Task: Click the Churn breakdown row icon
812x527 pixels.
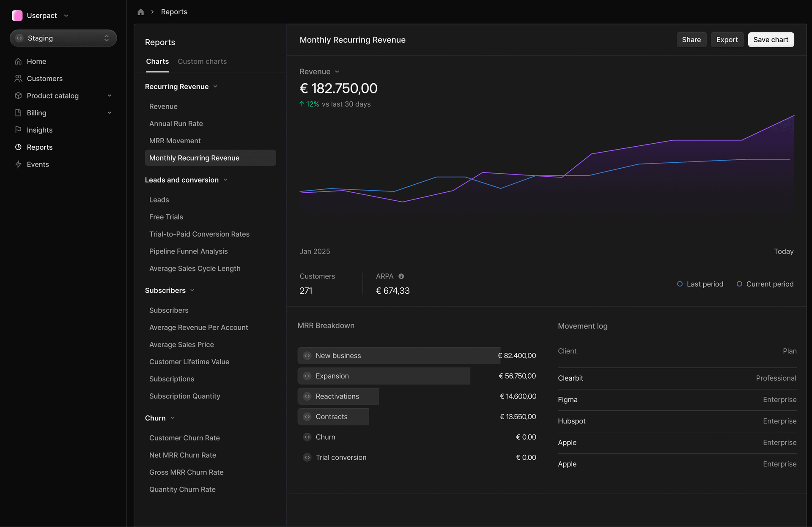Action: coord(307,437)
